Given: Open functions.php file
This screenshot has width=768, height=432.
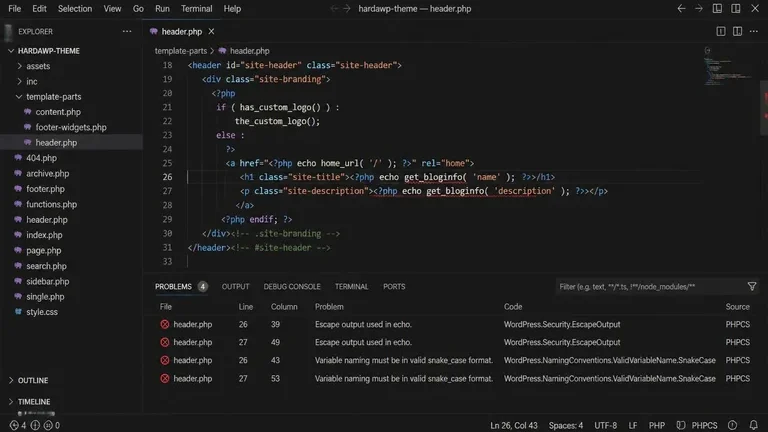Looking at the screenshot, I should pos(51,204).
